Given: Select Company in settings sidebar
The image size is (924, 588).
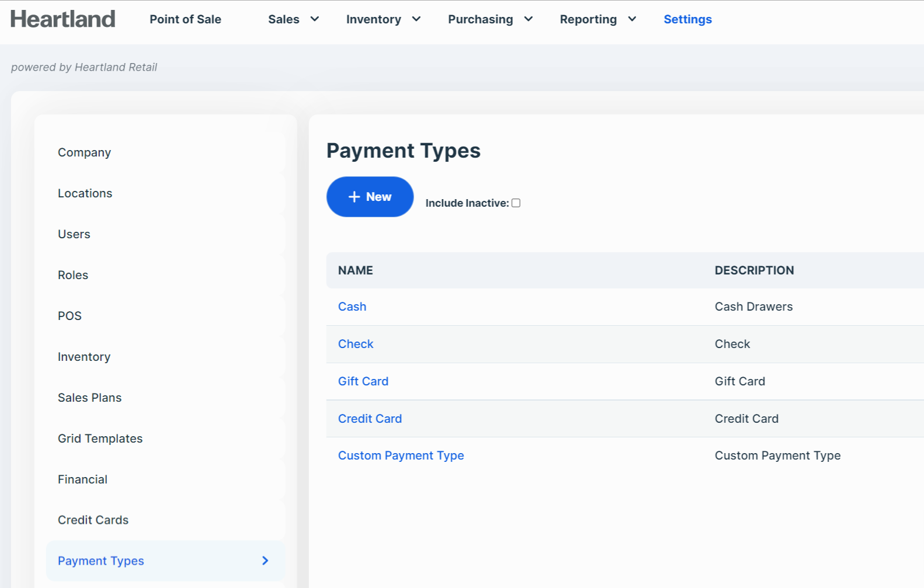Looking at the screenshot, I should click(165, 152).
